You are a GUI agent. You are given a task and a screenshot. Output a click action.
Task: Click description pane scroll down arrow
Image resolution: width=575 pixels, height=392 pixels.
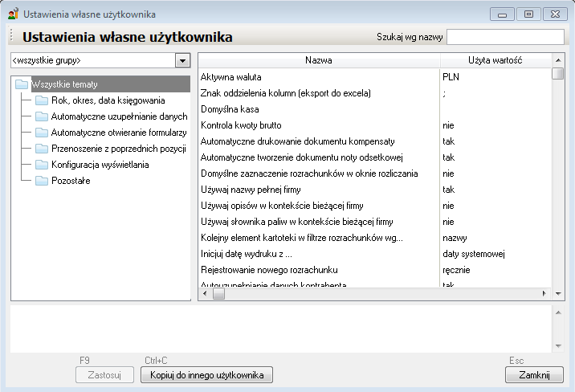tap(558, 345)
